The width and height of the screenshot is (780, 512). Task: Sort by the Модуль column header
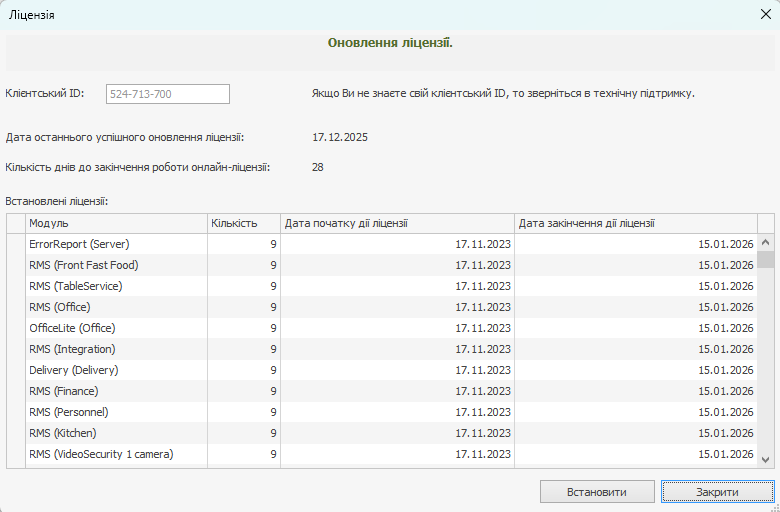coord(116,223)
